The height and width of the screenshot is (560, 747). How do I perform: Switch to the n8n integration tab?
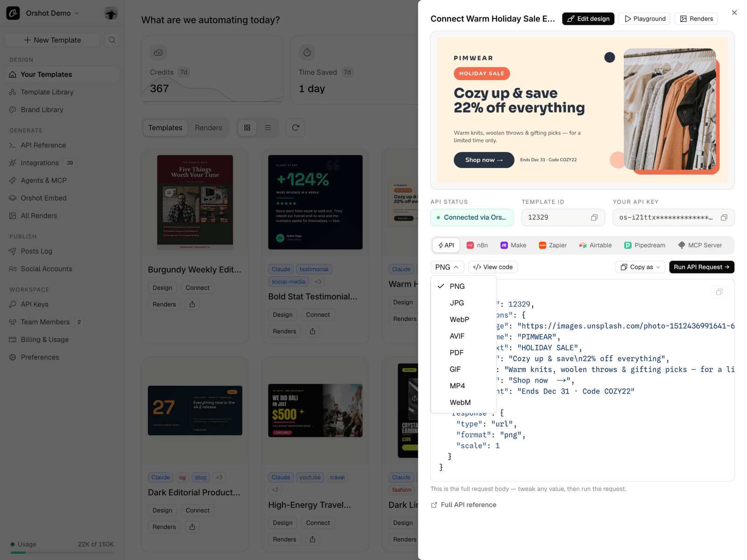pos(477,245)
